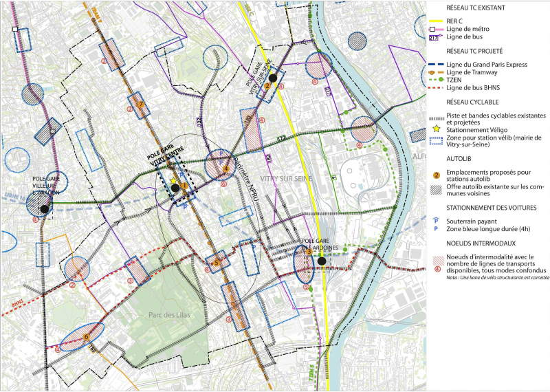Viewport: 550px width, 392px height.
Task: Click the Pole Gare Villejuif L. Aragon dot
Action: pyautogui.click(x=44, y=208)
